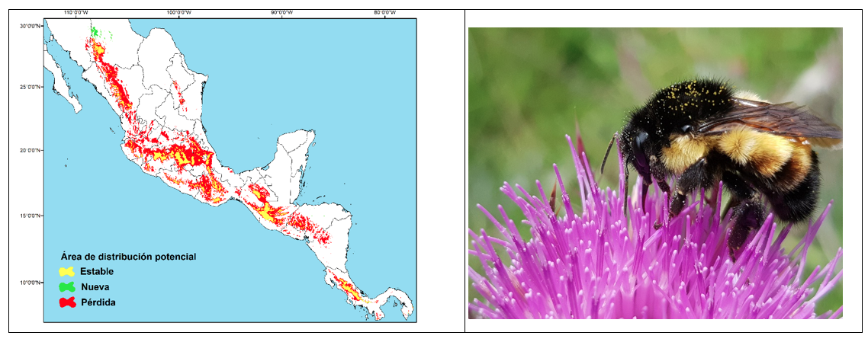Click the 25°0'0"N latitude label
Image resolution: width=868 pixels, height=342 pixels.
point(31,87)
